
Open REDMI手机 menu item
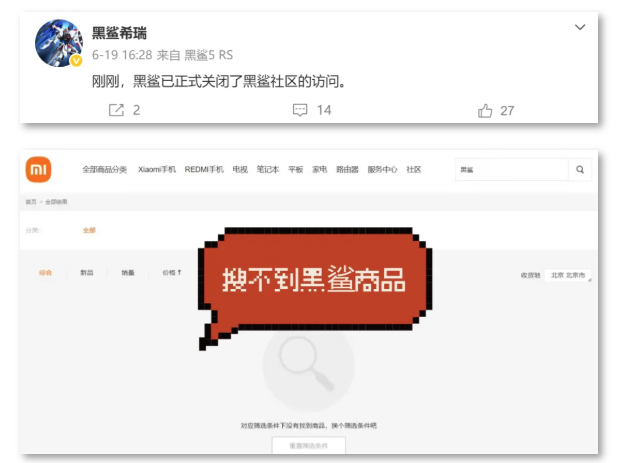click(x=204, y=170)
